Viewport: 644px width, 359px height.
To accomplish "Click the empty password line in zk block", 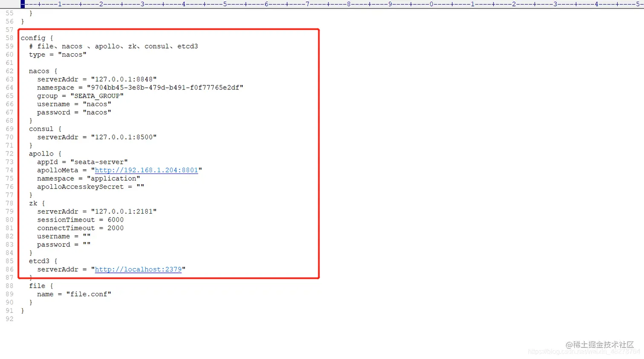I will 64,245.
